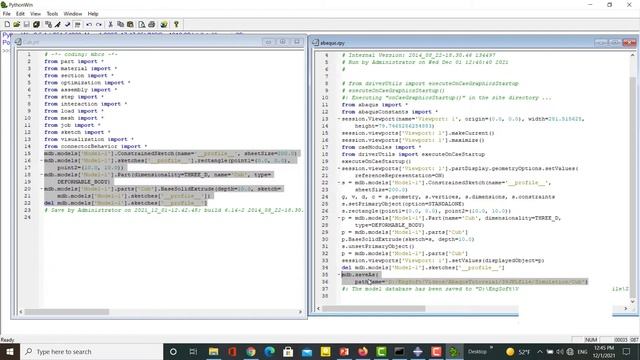640x360 pixels.
Task: Click the right scroll arrow in left editor
Action: click(300, 312)
